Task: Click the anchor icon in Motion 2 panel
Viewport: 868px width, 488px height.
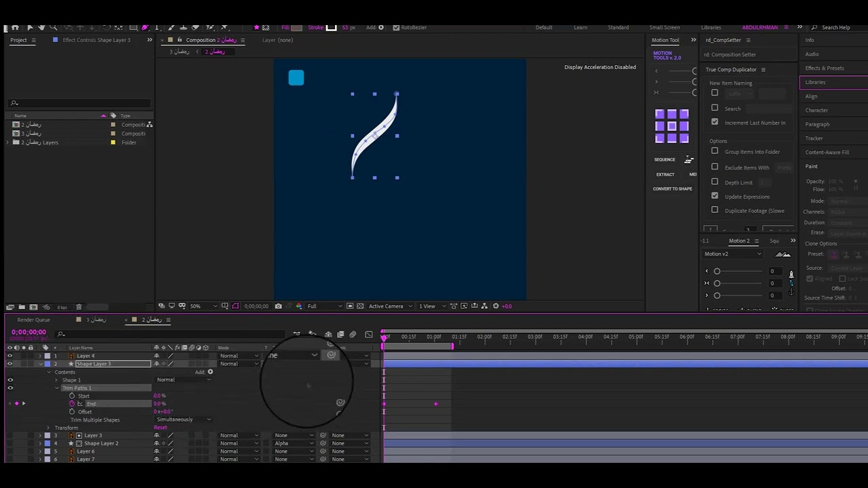Action: coord(791,292)
